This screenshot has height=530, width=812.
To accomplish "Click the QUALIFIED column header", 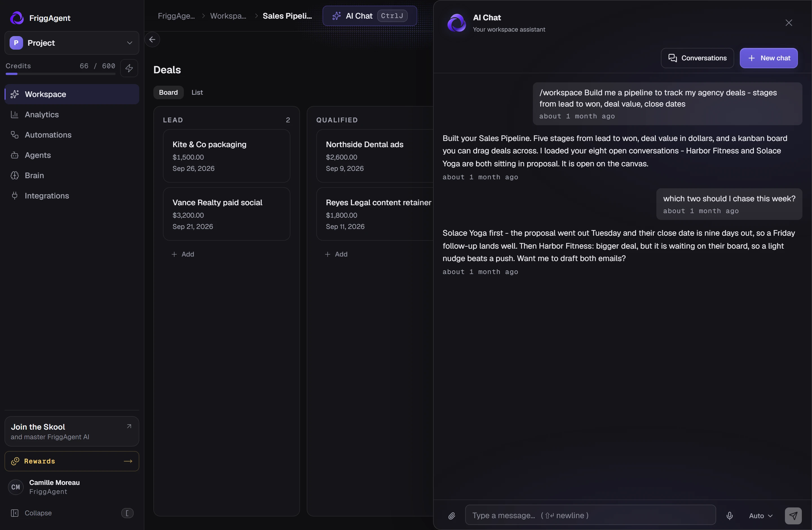I will 337,120.
